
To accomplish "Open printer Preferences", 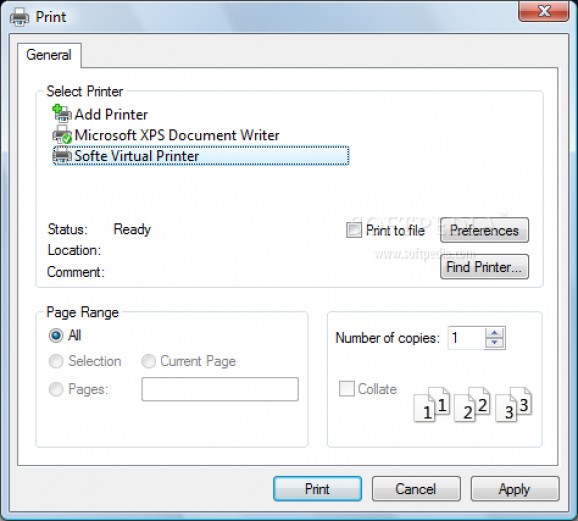I will click(484, 230).
